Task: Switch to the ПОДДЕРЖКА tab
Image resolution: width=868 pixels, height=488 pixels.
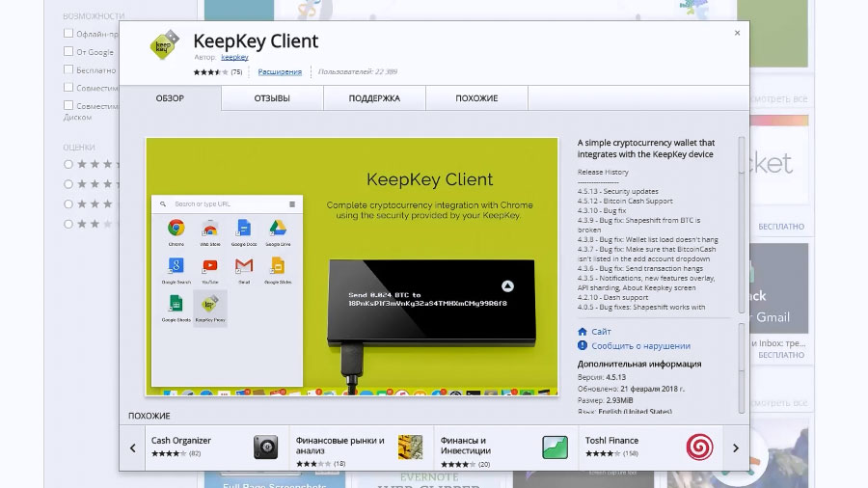Action: [x=374, y=98]
